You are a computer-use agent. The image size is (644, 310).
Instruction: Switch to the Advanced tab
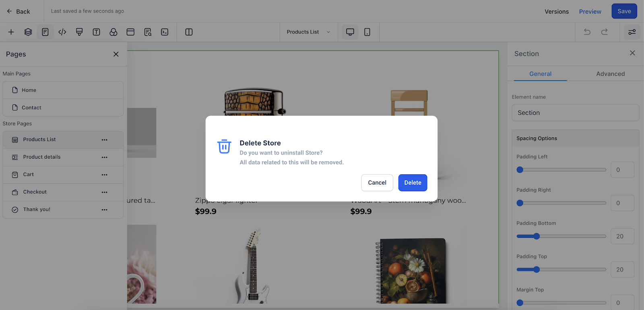click(610, 74)
